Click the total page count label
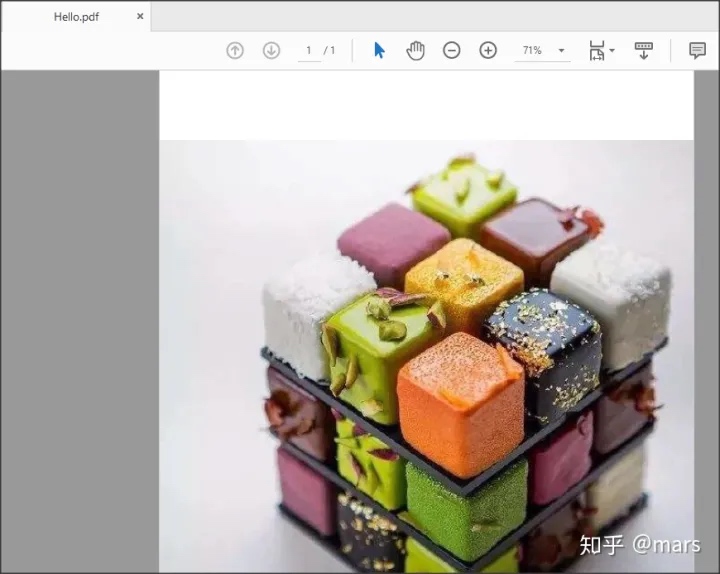720x574 pixels. click(330, 50)
